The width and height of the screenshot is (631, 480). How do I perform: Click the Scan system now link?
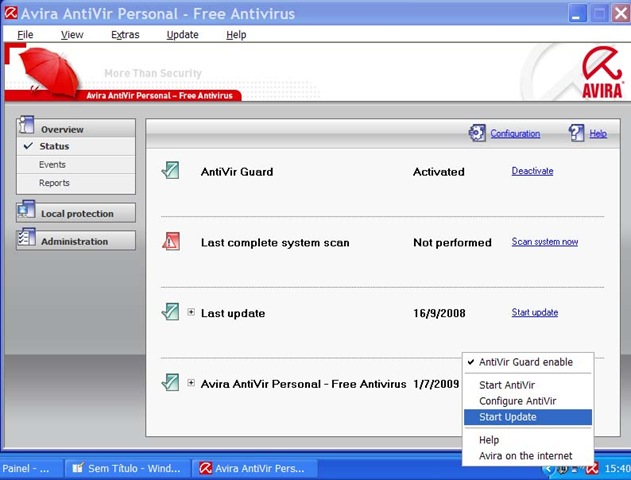click(x=544, y=241)
